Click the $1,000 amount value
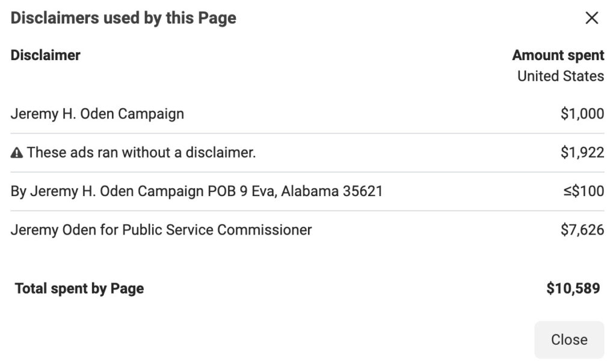Screen dimensions: 616x364 pyautogui.click(x=582, y=114)
